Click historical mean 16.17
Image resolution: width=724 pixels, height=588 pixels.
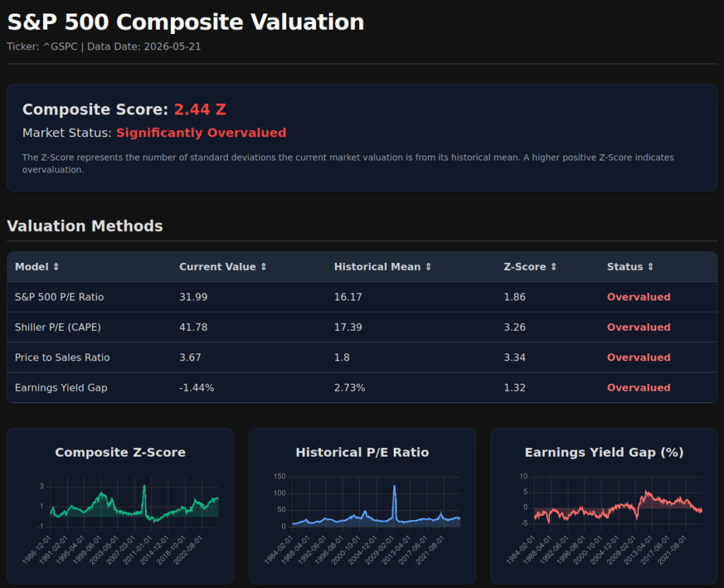point(348,297)
